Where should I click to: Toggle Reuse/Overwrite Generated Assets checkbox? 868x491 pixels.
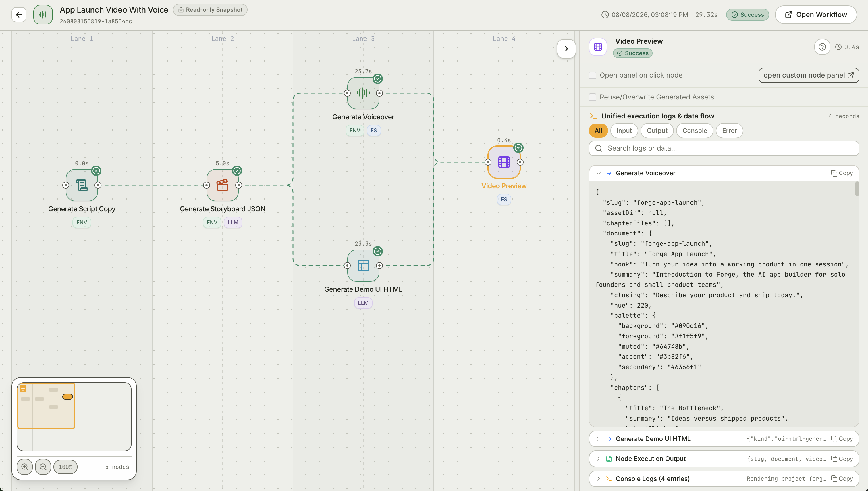tap(592, 97)
